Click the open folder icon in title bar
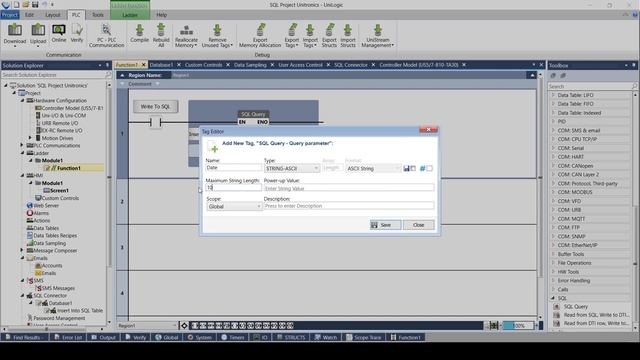This screenshot has width=640, height=360. (26, 4)
